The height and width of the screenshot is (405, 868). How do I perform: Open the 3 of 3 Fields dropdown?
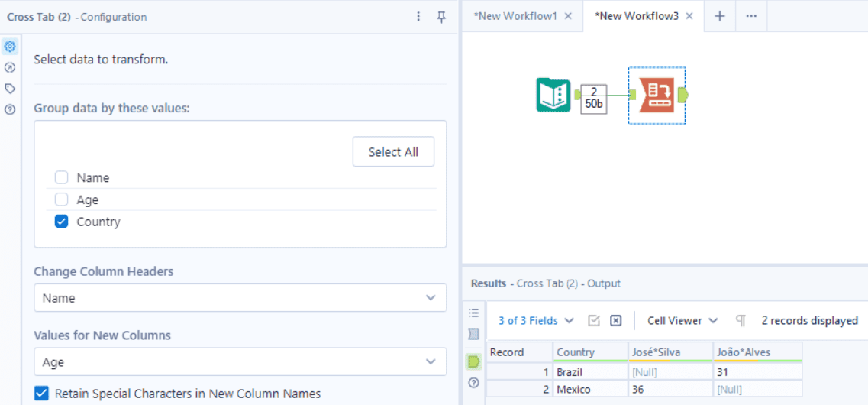click(536, 321)
